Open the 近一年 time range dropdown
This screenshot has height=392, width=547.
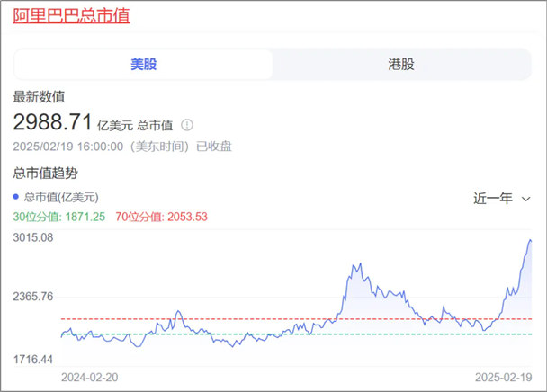point(502,199)
